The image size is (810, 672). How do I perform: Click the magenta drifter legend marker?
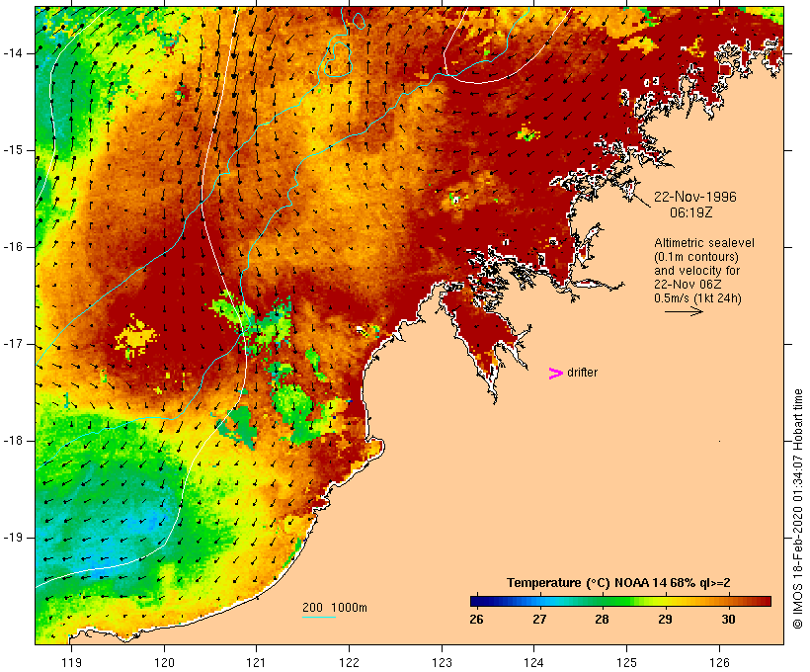(555, 374)
